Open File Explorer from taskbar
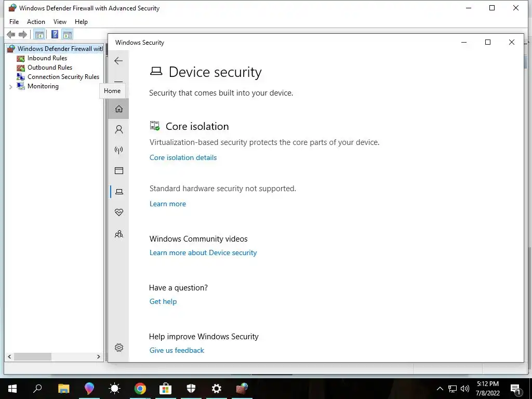532x399 pixels. [63, 389]
